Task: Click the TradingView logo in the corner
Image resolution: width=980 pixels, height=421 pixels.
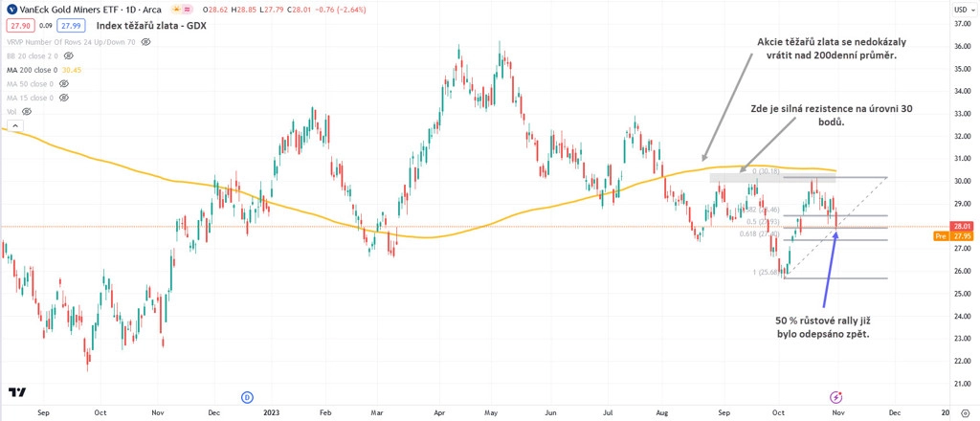Action: (x=17, y=391)
